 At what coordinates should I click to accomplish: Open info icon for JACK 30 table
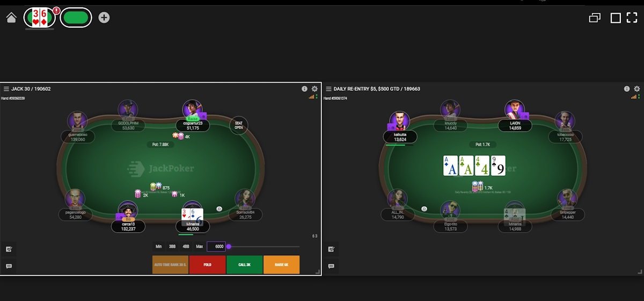tap(304, 89)
